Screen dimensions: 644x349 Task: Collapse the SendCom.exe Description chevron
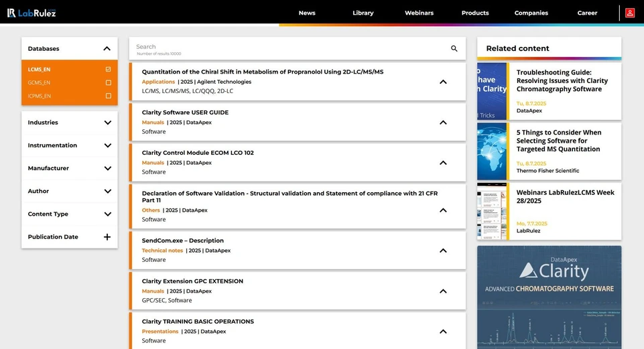tap(443, 251)
